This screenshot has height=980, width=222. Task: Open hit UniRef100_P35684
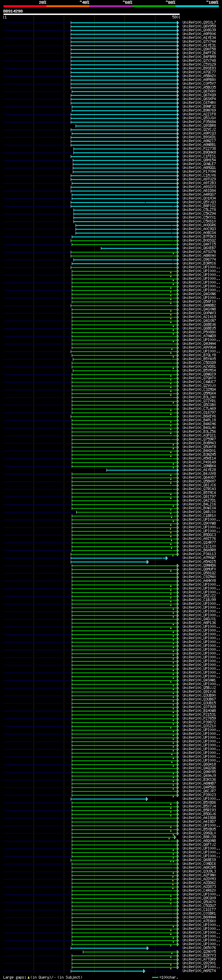point(199,122)
